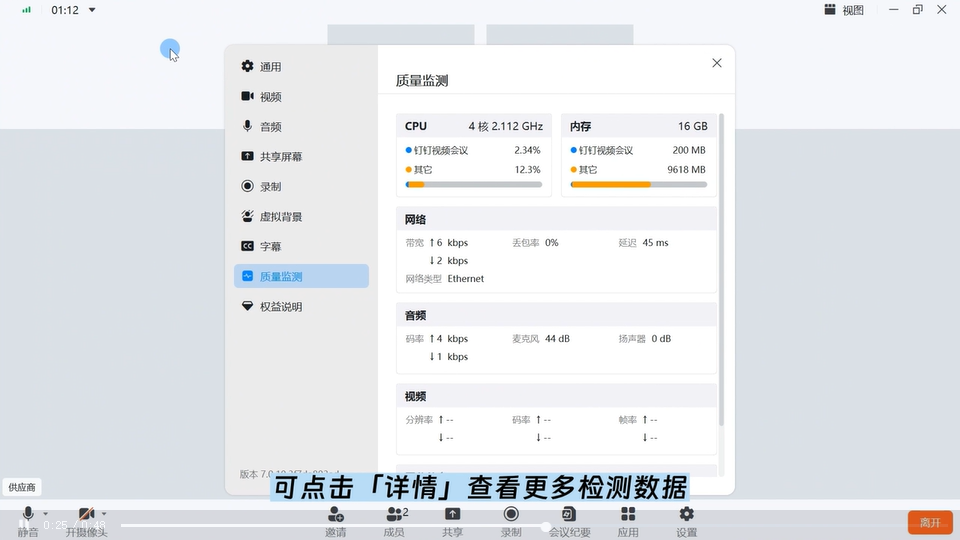This screenshot has width=960, height=540.
Task: Restore down the meeting window
Action: 918,10
